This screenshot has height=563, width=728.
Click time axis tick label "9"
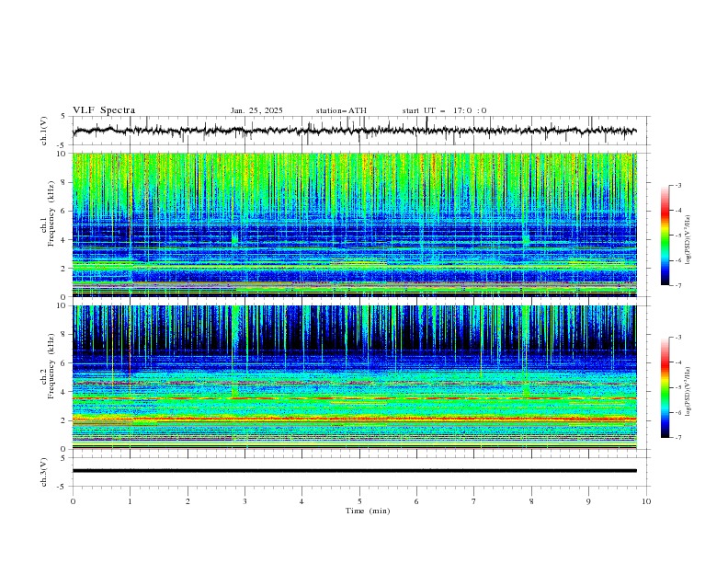pos(588,501)
